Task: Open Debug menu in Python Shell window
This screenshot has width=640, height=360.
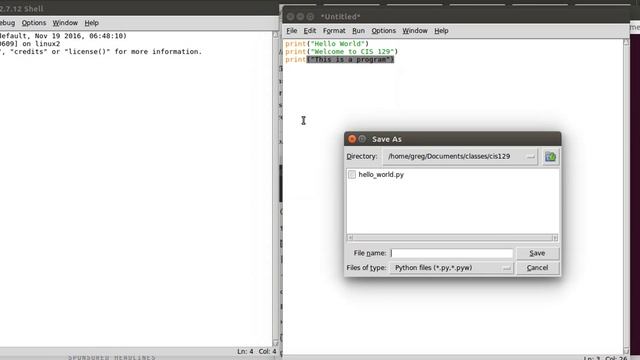Action: 7,23
